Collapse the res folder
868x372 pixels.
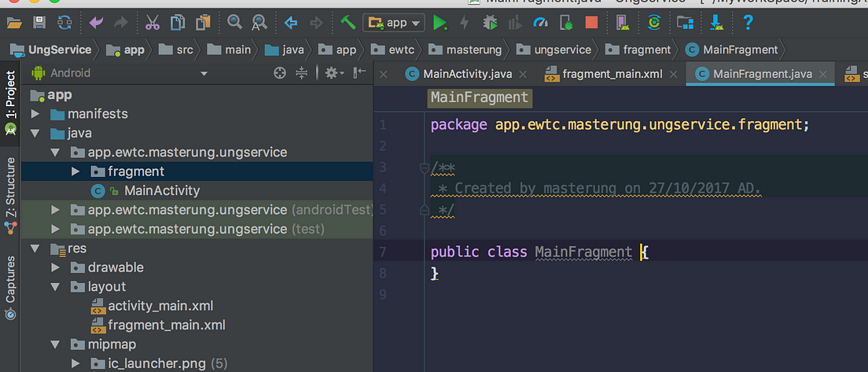tap(35, 249)
